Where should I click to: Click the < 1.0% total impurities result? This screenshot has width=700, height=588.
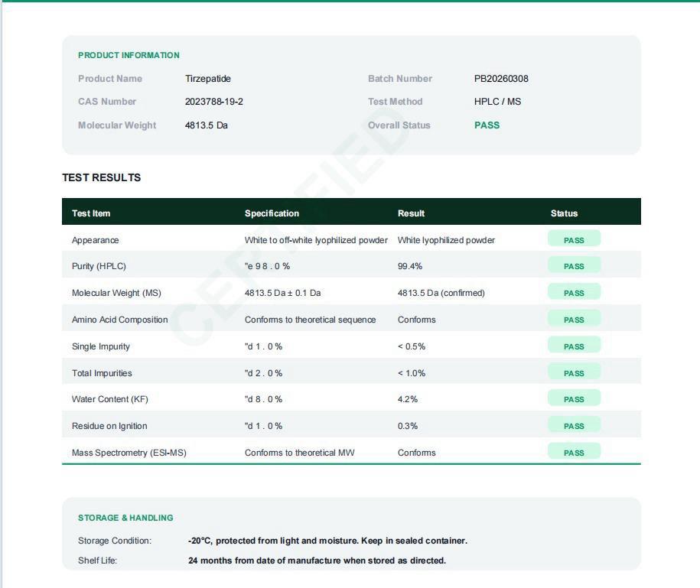click(412, 373)
